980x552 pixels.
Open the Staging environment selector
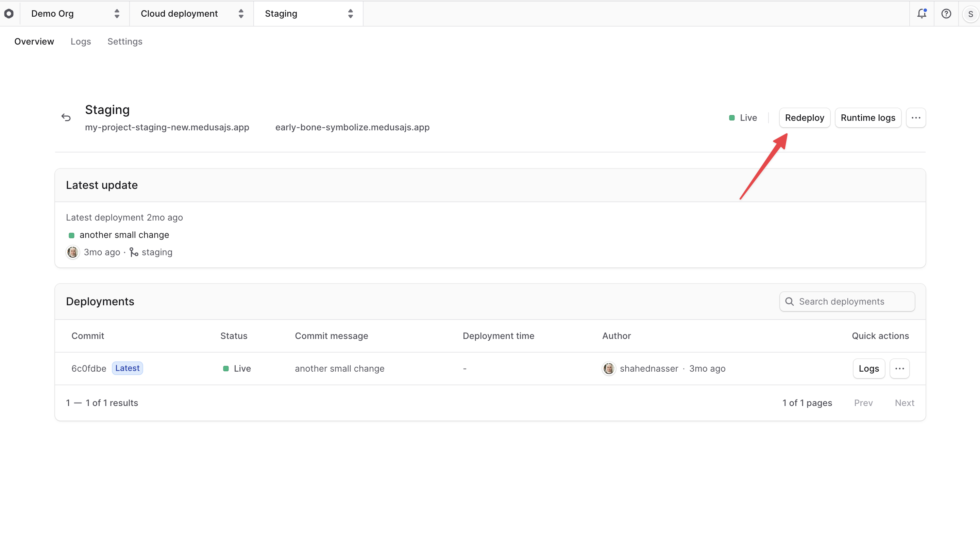pos(309,14)
